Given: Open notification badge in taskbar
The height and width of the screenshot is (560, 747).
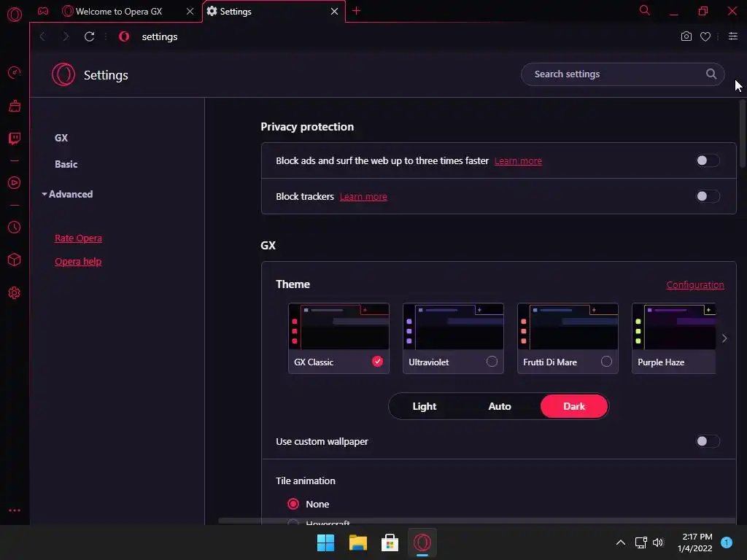Looking at the screenshot, I should click(727, 542).
